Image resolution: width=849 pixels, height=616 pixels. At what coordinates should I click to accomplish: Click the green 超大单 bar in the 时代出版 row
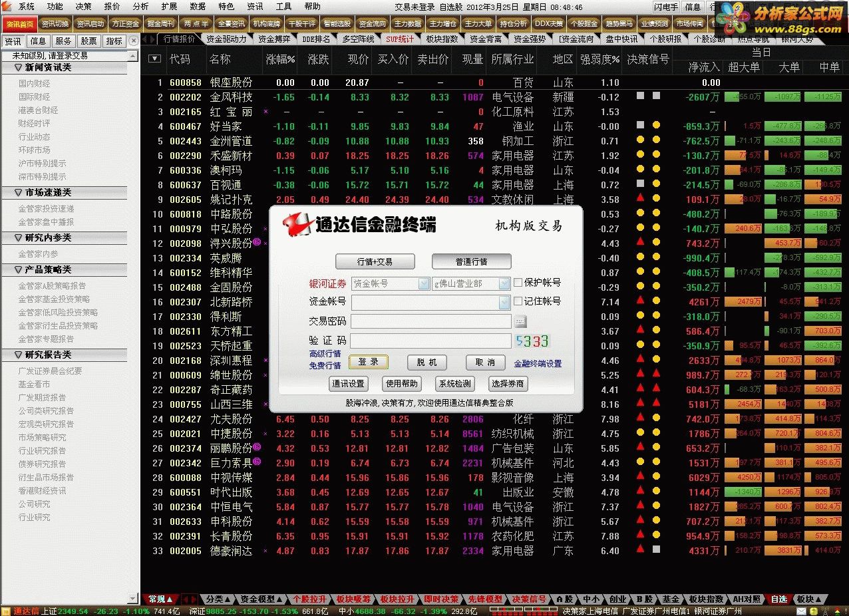pos(743,492)
